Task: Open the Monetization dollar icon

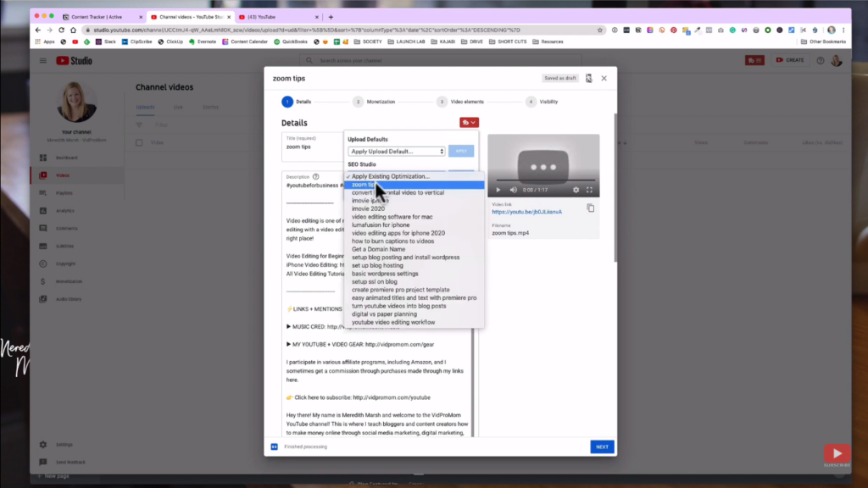Action: coord(43,281)
